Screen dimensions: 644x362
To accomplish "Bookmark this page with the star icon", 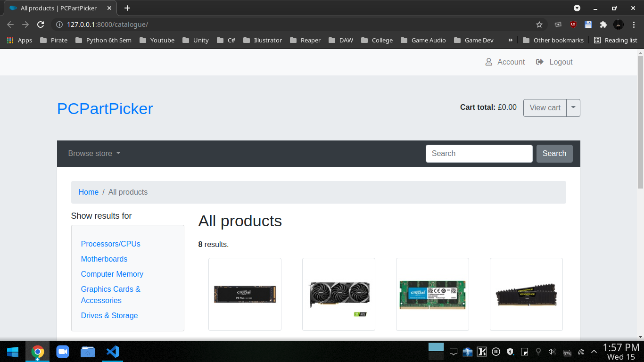I will tap(539, 25).
